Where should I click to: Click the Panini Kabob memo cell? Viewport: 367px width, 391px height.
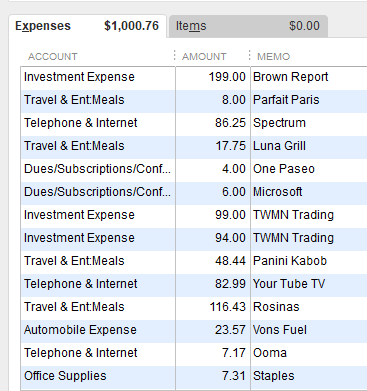click(309, 261)
